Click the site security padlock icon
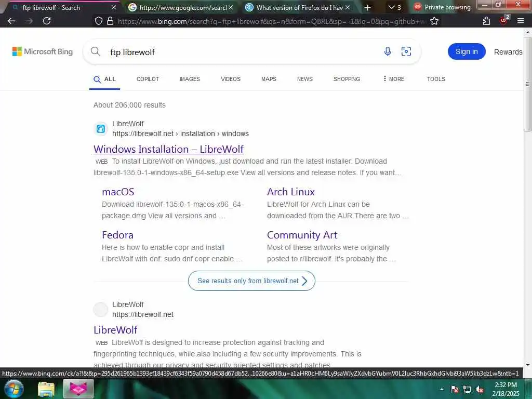The image size is (532, 399). point(110,21)
